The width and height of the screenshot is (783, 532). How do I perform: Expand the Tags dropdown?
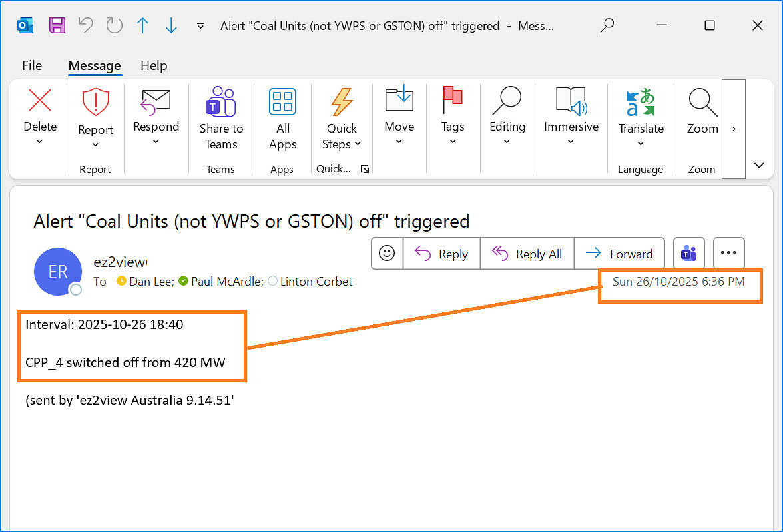(x=453, y=141)
